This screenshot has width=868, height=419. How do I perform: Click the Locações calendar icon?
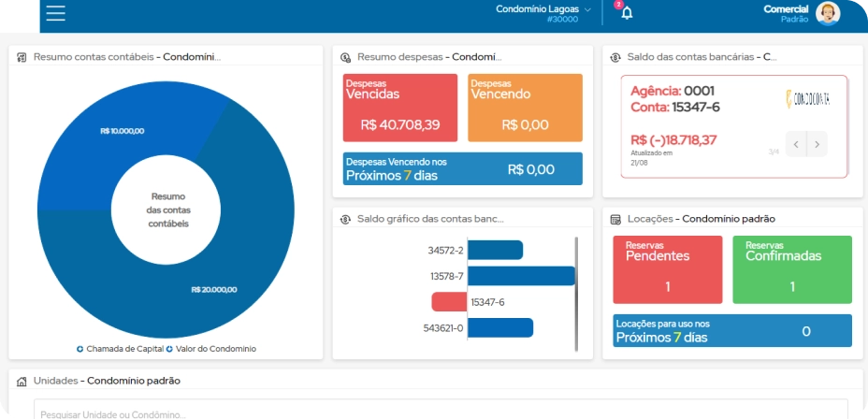coord(615,219)
